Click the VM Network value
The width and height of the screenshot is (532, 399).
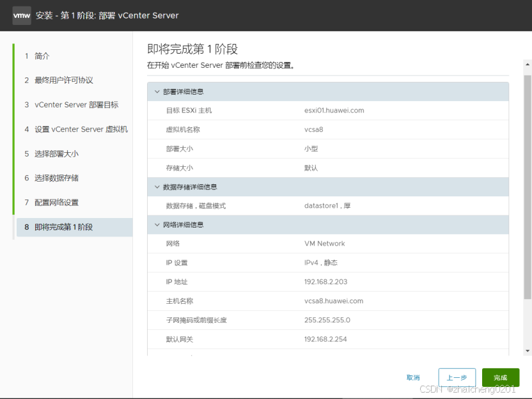point(325,244)
